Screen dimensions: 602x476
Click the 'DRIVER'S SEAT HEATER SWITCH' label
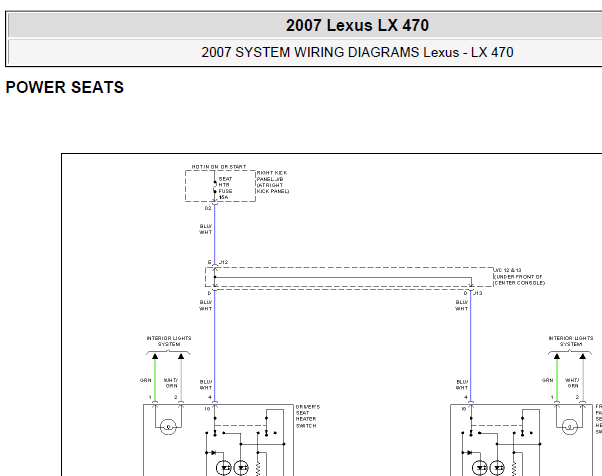point(308,416)
